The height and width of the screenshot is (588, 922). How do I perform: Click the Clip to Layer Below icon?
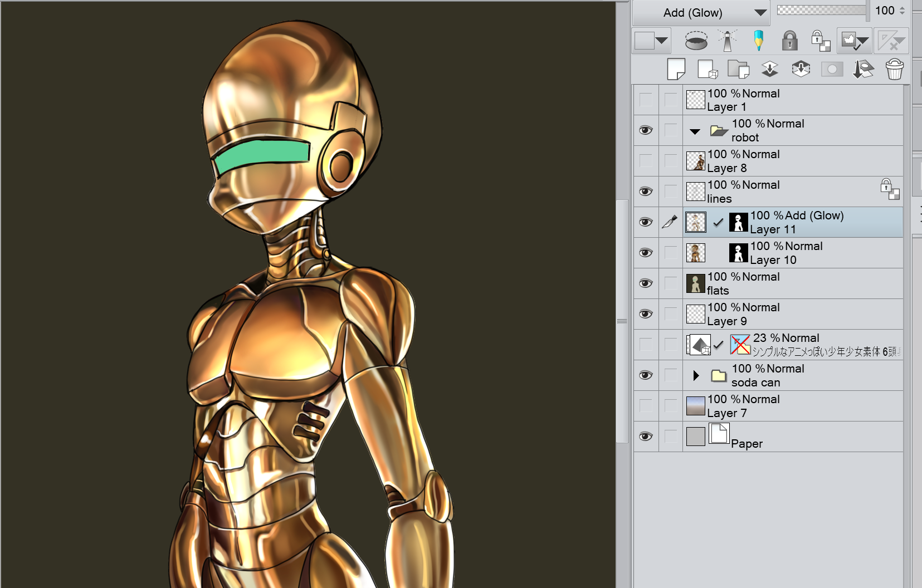click(696, 41)
